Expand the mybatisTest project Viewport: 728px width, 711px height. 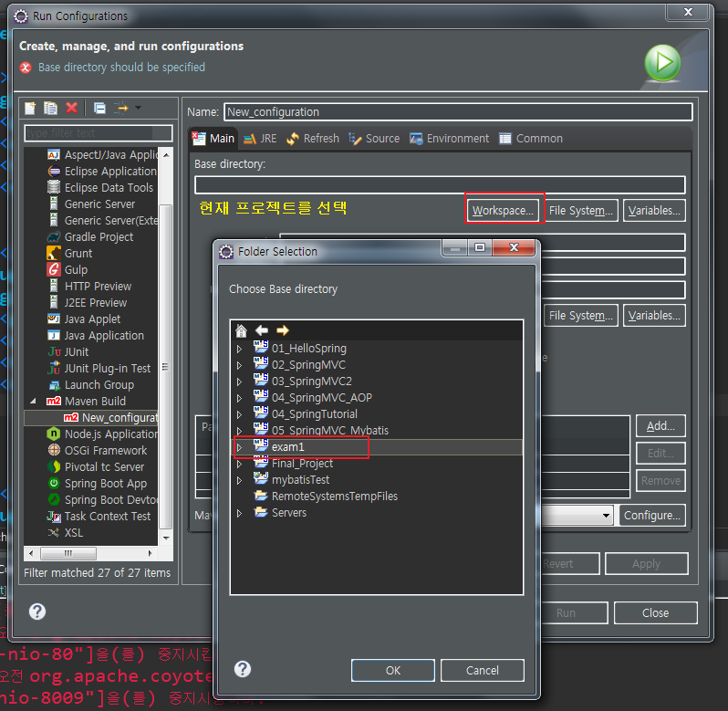pos(240,480)
